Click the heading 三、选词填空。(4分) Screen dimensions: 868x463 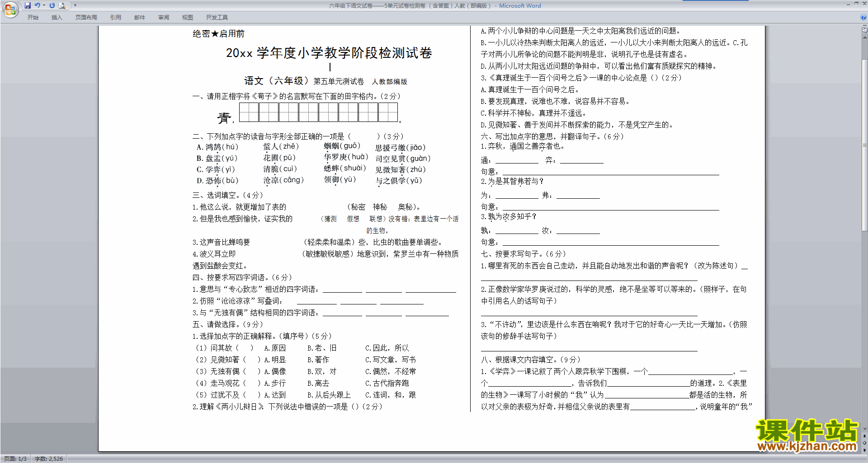228,195
